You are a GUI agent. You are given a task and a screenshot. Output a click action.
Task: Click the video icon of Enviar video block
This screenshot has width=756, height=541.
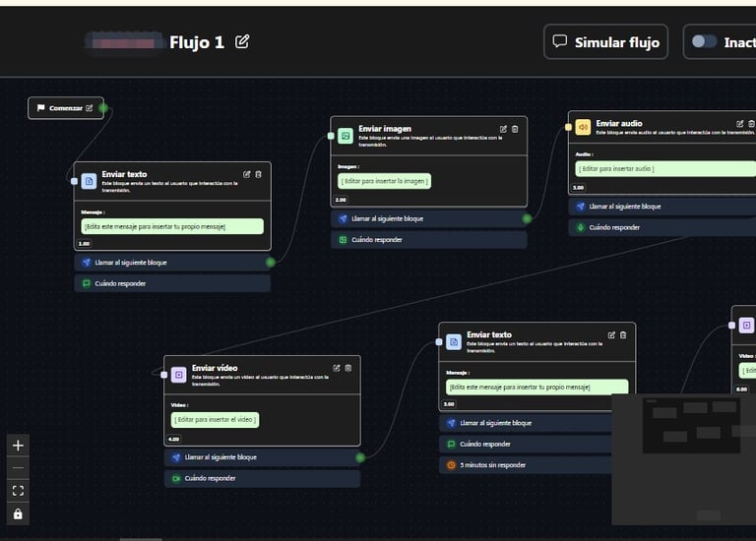click(x=179, y=375)
